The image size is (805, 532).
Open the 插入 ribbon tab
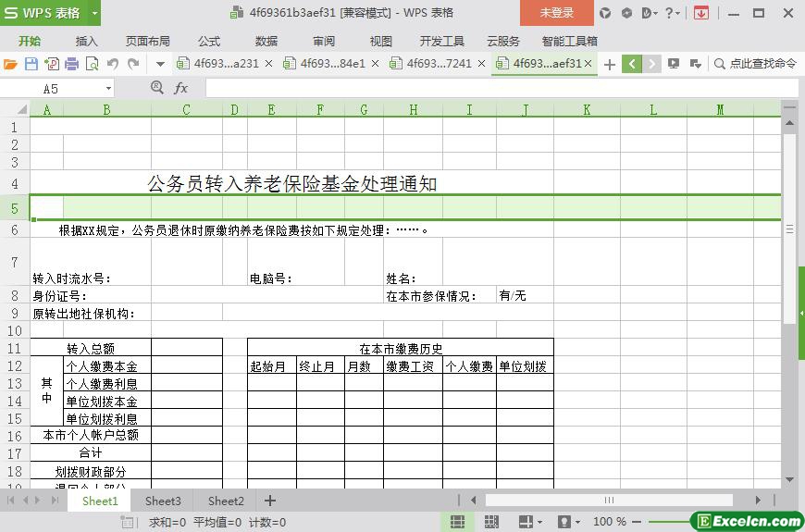tap(86, 41)
